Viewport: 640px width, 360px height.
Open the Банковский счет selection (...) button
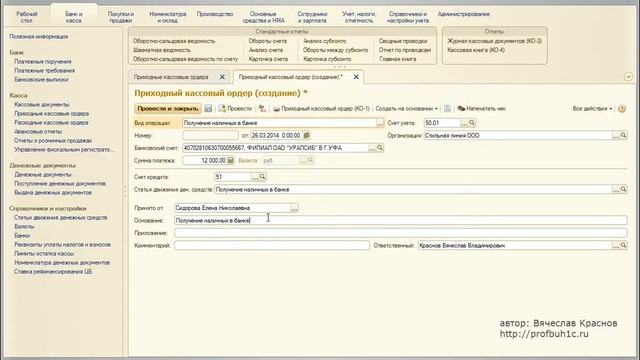[x=372, y=148]
